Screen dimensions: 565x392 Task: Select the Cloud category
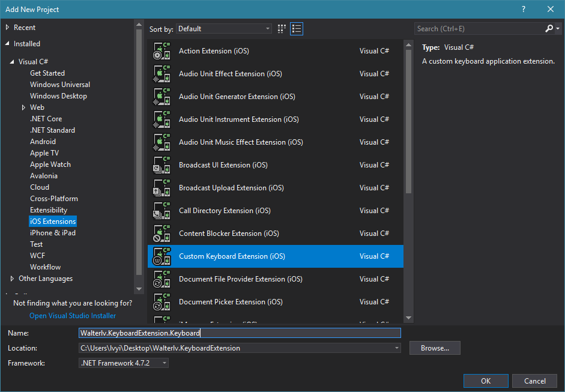[x=40, y=187]
